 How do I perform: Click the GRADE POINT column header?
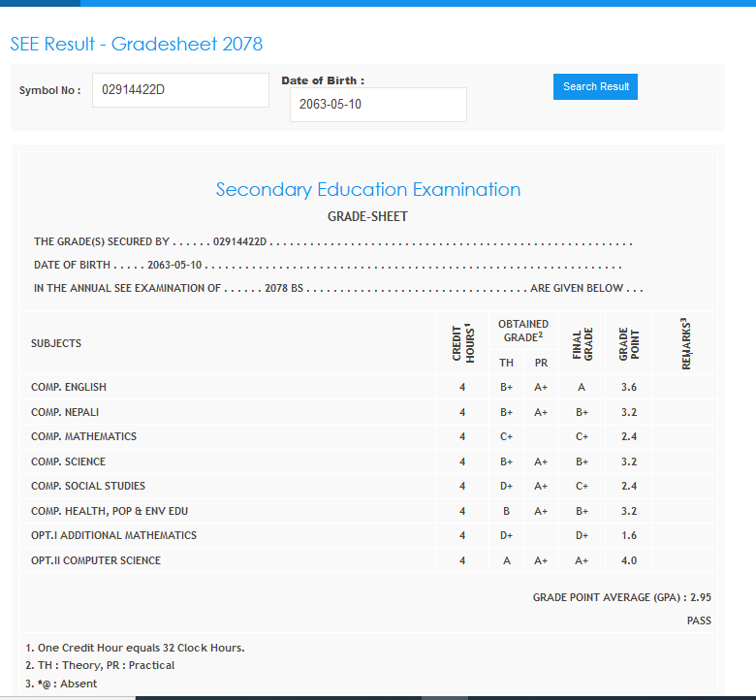tap(629, 343)
